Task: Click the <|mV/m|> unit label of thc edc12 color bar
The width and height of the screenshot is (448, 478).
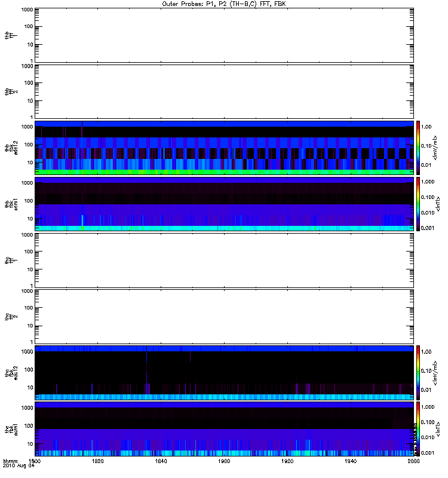Action: pos(435,372)
